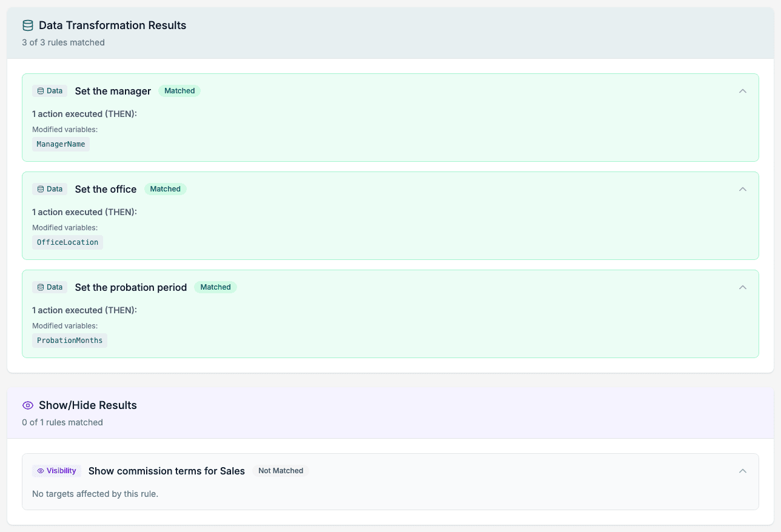Click the Set the manager rule title
Screen dimensions: 781x532
113,91
